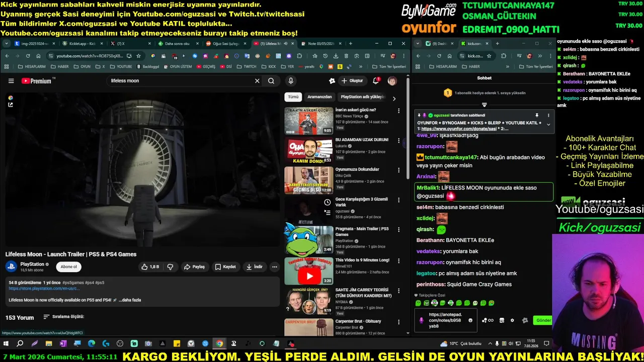Open weather widget showing 10°C Çok bulutlu
Viewport: 644px width, 362px height.
click(x=461, y=344)
